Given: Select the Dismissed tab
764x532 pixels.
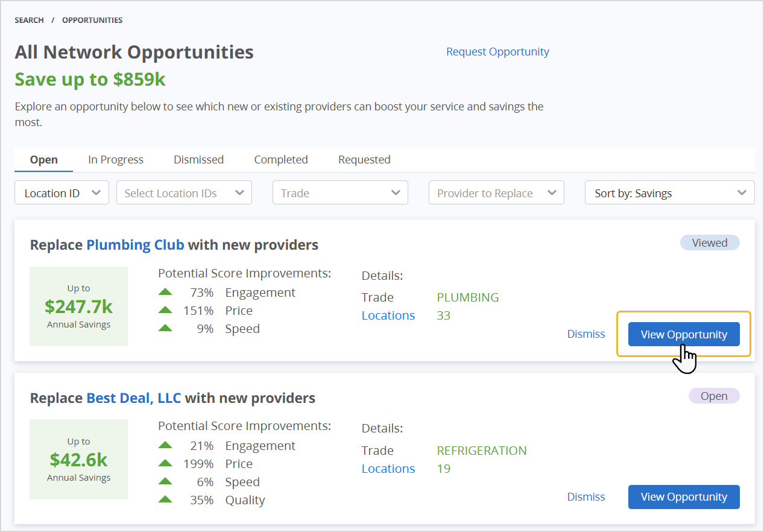Looking at the screenshot, I should tap(198, 160).
